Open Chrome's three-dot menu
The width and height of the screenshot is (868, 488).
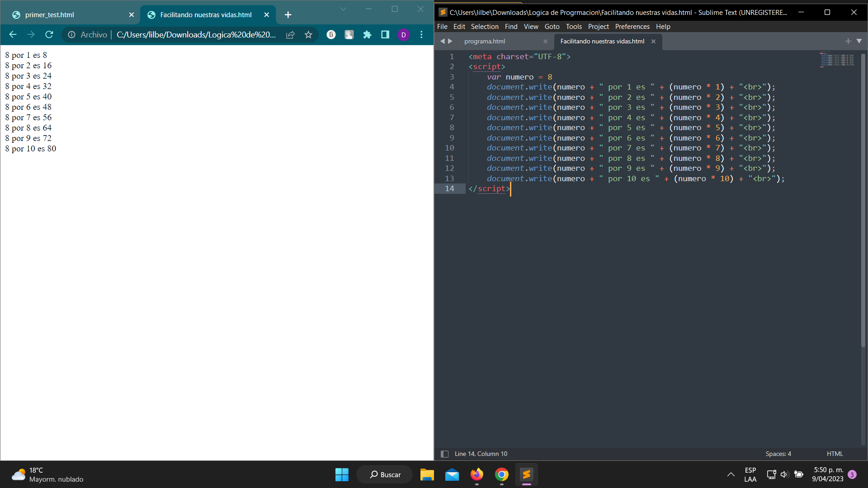[x=421, y=35]
